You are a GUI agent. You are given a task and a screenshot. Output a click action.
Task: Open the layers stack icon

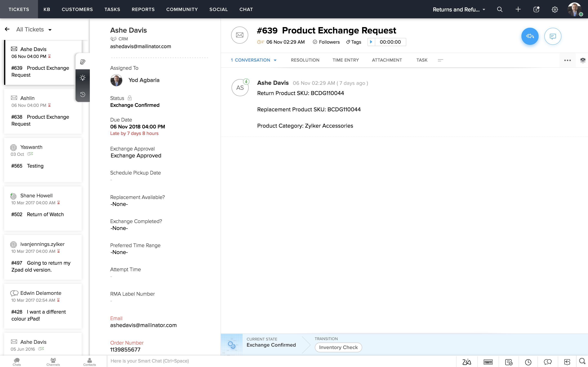[583, 60]
